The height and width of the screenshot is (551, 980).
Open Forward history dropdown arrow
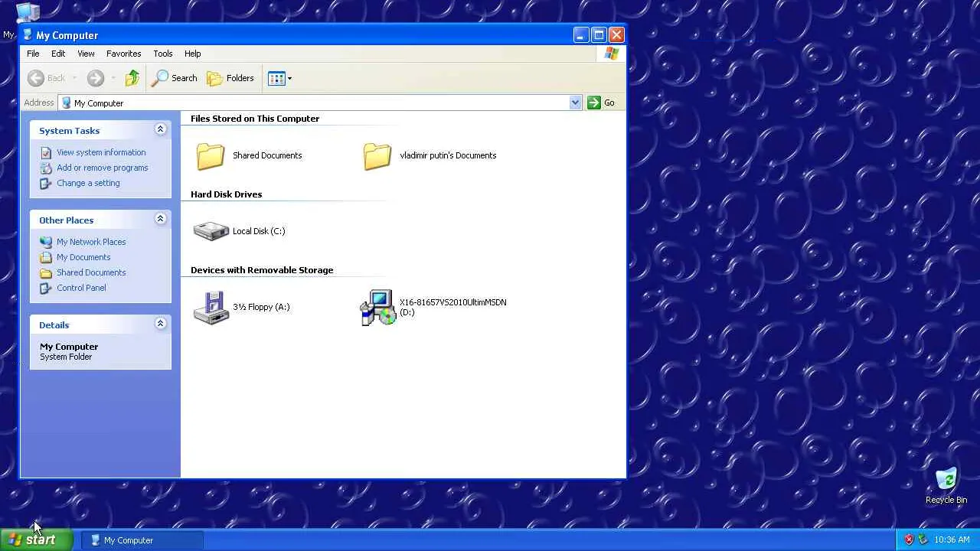tap(113, 78)
